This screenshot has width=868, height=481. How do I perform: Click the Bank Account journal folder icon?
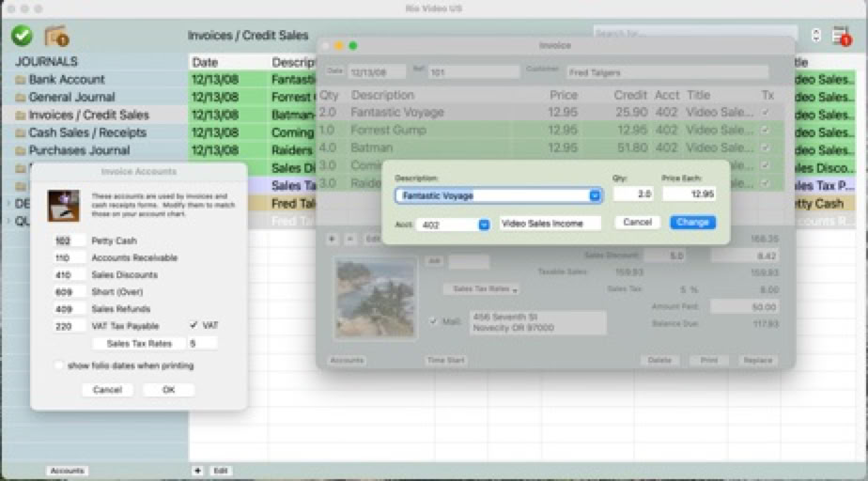(21, 80)
